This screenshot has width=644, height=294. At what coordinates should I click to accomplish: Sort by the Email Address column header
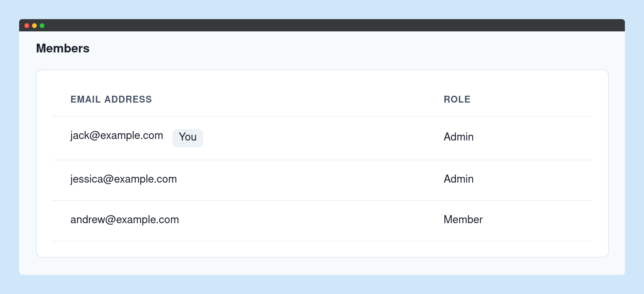(111, 100)
